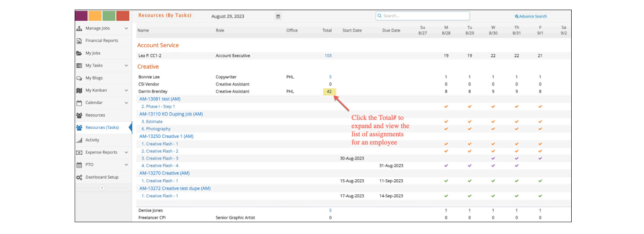The height and width of the screenshot is (234, 644).
Task: Open job AM-13272 Creative test dupe (AM)
Action: pos(175,188)
